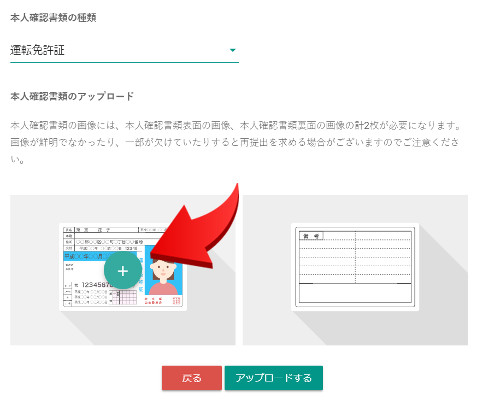Screen dimensions: 500x405
Task: Click the sample back-side card image
Action: pyautogui.click(x=355, y=267)
